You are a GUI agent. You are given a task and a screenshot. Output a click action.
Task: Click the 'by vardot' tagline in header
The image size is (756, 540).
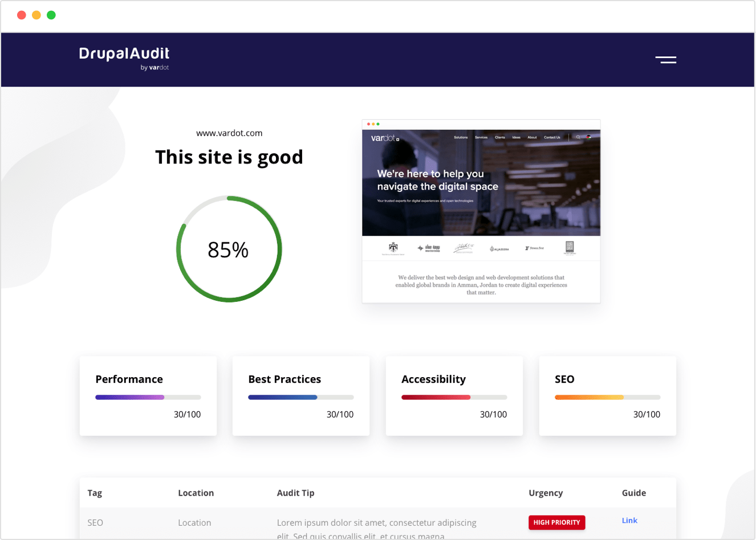pos(155,67)
